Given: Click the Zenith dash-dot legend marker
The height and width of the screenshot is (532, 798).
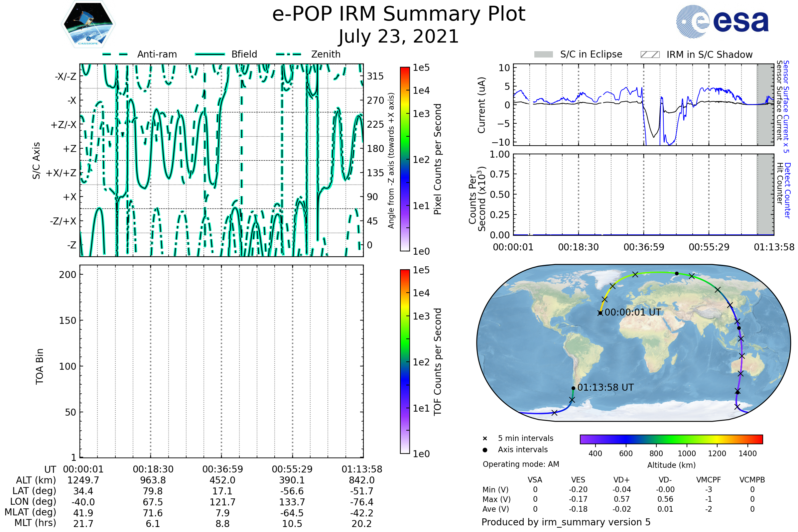Looking at the screenshot, I should click(x=289, y=54).
